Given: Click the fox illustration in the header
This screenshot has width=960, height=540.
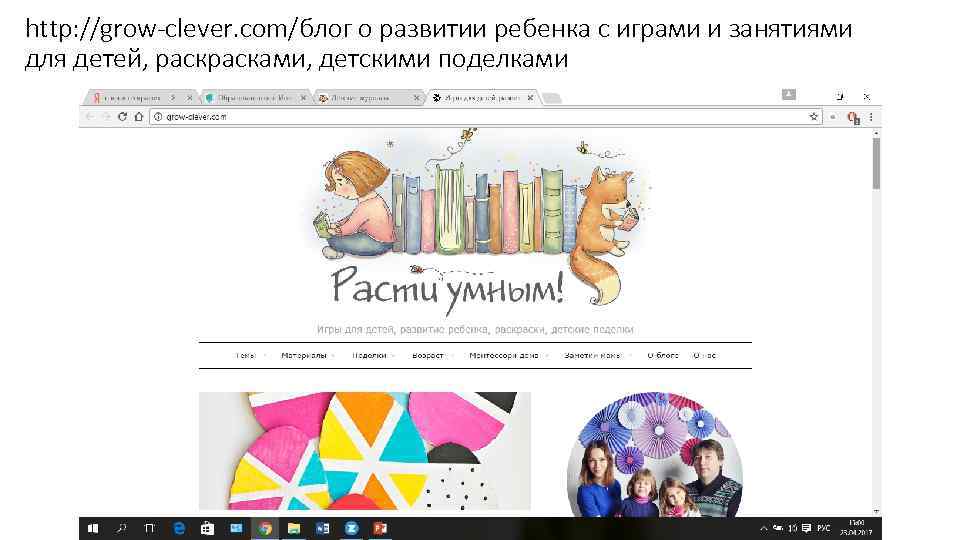Looking at the screenshot, I should [x=606, y=235].
